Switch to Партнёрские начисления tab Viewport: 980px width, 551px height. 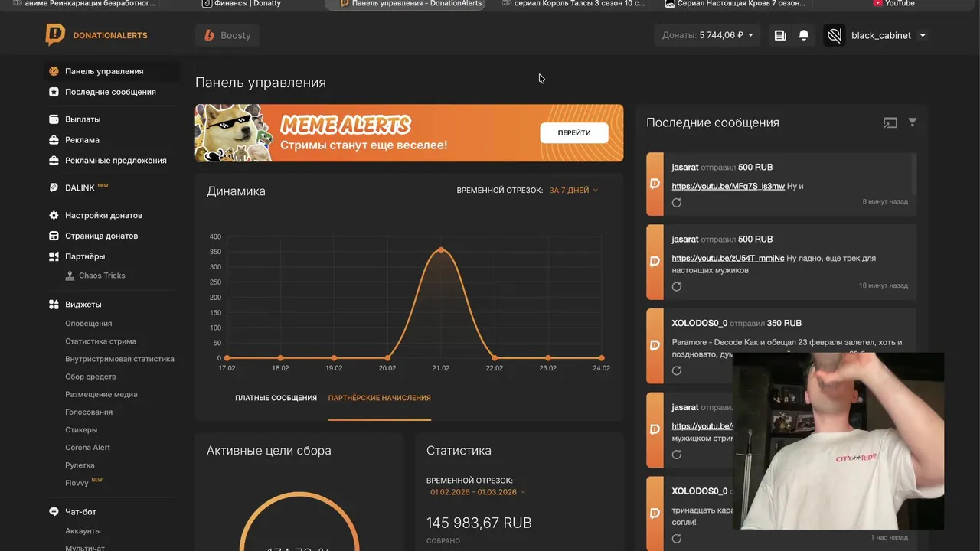pyautogui.click(x=380, y=398)
